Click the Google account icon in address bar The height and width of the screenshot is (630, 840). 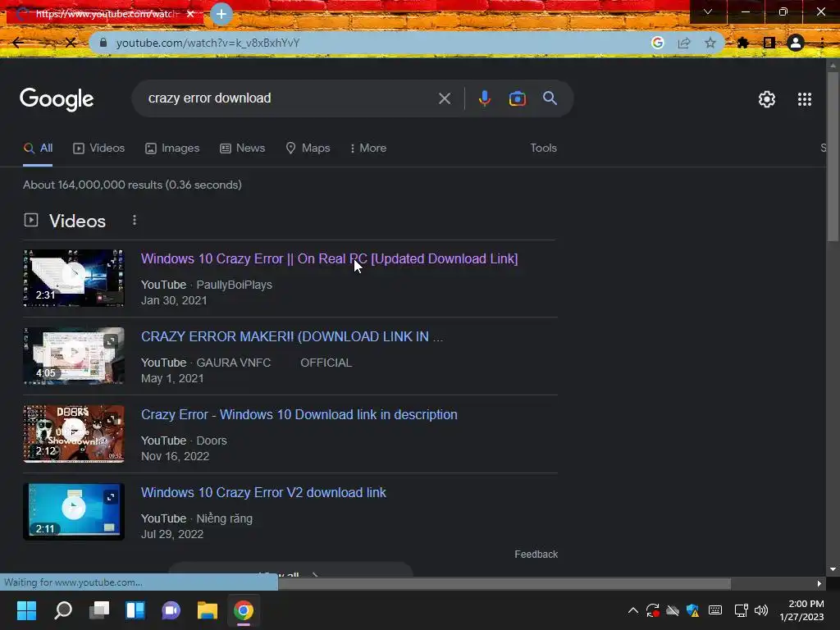658,43
